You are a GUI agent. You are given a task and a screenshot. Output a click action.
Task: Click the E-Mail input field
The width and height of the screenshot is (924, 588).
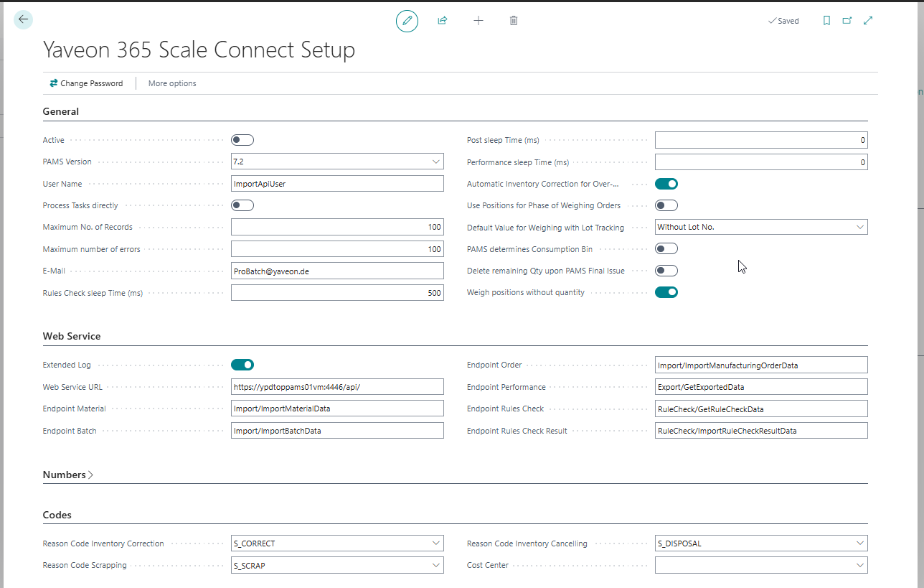point(337,271)
